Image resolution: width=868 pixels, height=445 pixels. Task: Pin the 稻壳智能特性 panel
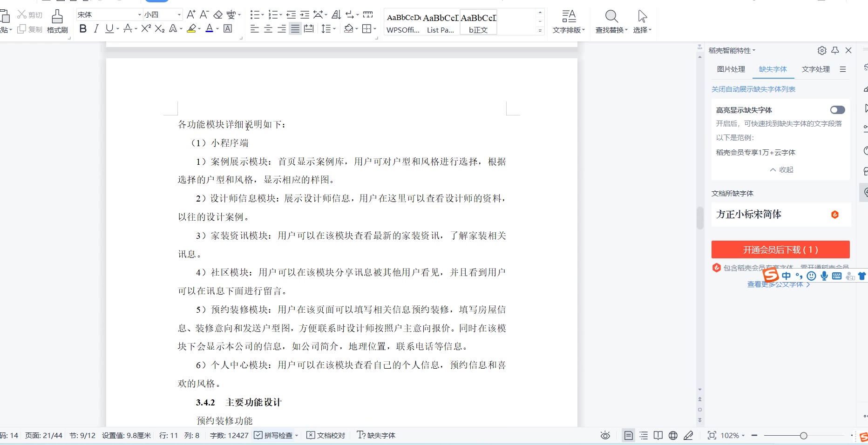(835, 50)
